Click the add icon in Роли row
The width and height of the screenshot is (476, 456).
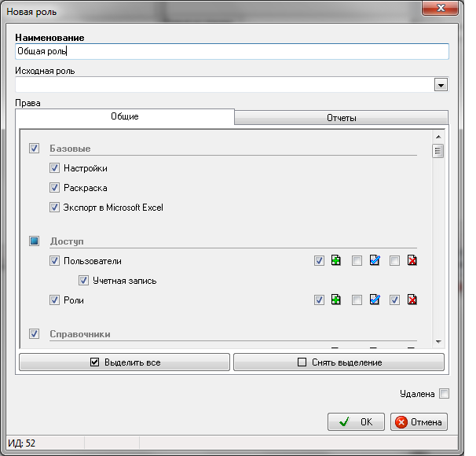coord(336,300)
